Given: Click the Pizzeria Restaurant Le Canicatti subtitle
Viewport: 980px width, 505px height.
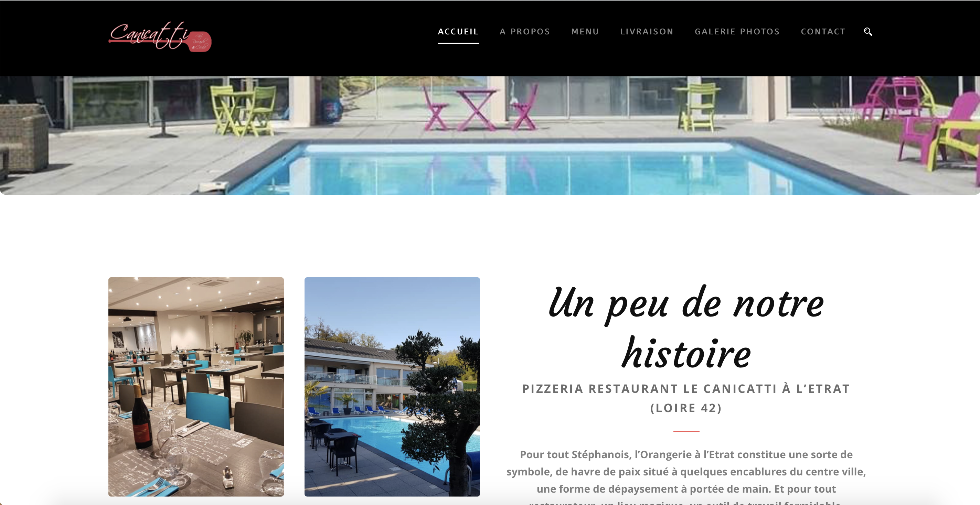Looking at the screenshot, I should point(686,398).
